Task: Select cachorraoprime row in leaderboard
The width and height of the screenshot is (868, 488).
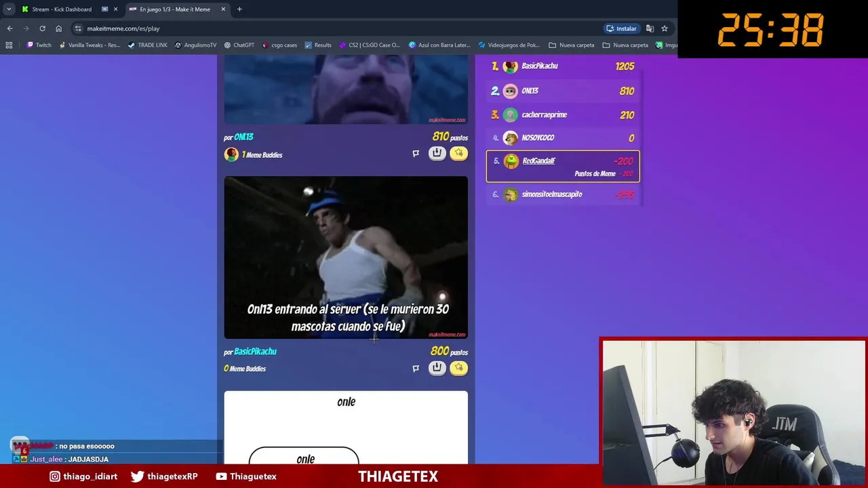Action: click(x=563, y=115)
